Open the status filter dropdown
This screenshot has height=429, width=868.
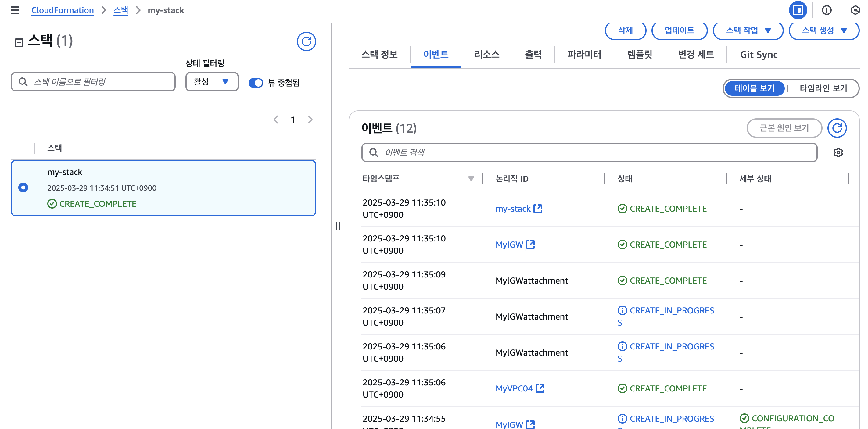[x=212, y=81]
